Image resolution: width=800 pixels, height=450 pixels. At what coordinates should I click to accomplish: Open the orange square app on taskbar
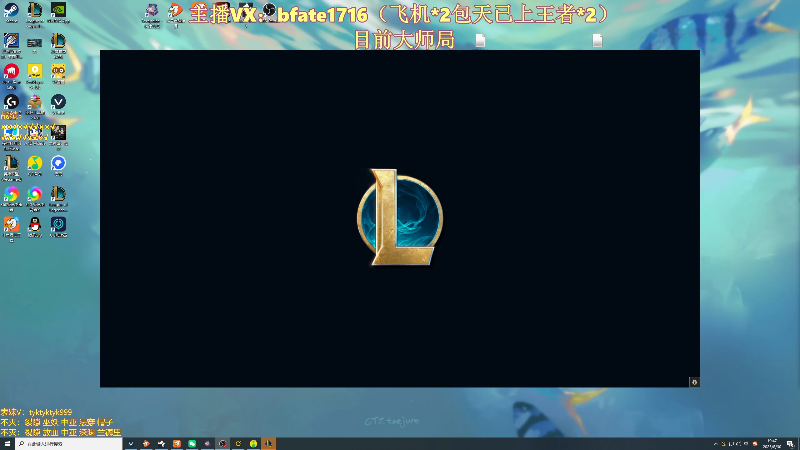coord(177,444)
